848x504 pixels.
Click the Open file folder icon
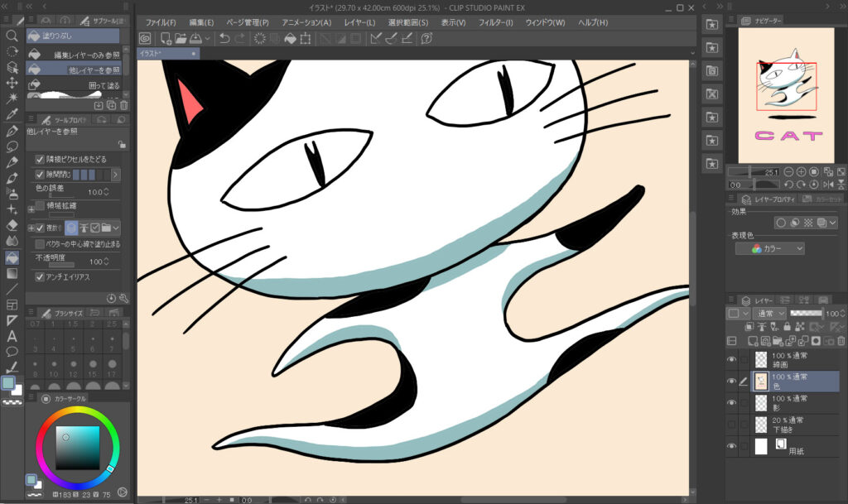(181, 39)
